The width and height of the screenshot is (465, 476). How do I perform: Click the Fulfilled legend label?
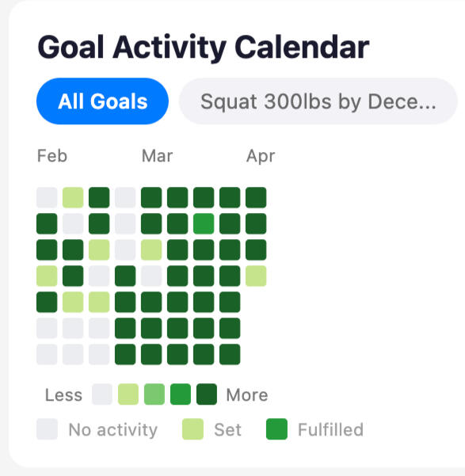pos(330,429)
